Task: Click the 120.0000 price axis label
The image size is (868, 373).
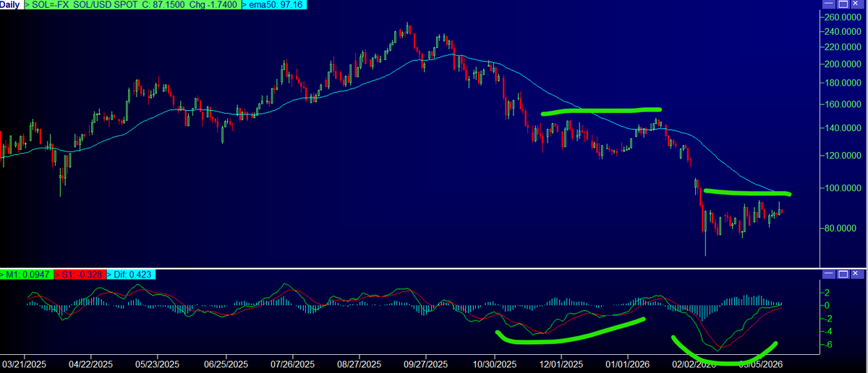Action: coord(843,156)
